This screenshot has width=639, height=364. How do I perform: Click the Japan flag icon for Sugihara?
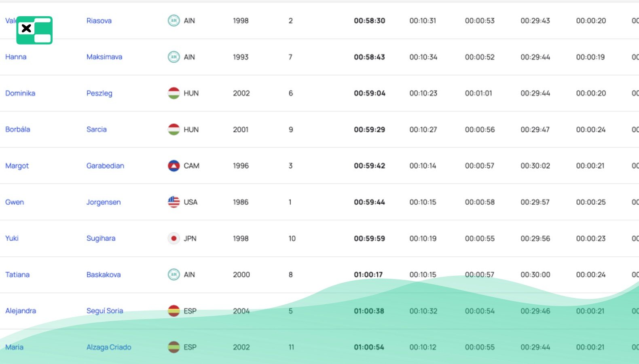point(174,238)
